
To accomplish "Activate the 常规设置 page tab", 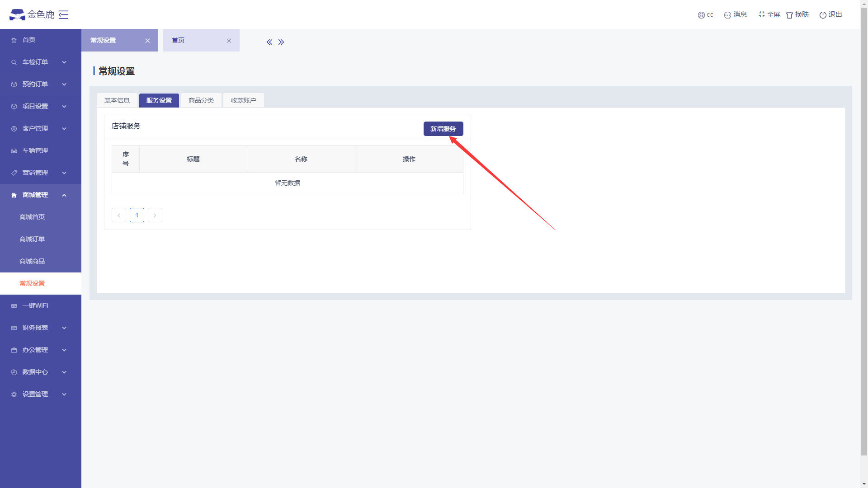I will pos(120,40).
